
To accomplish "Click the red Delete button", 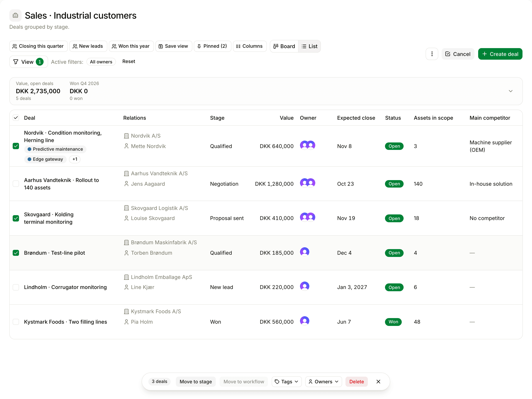I will pos(356,382).
